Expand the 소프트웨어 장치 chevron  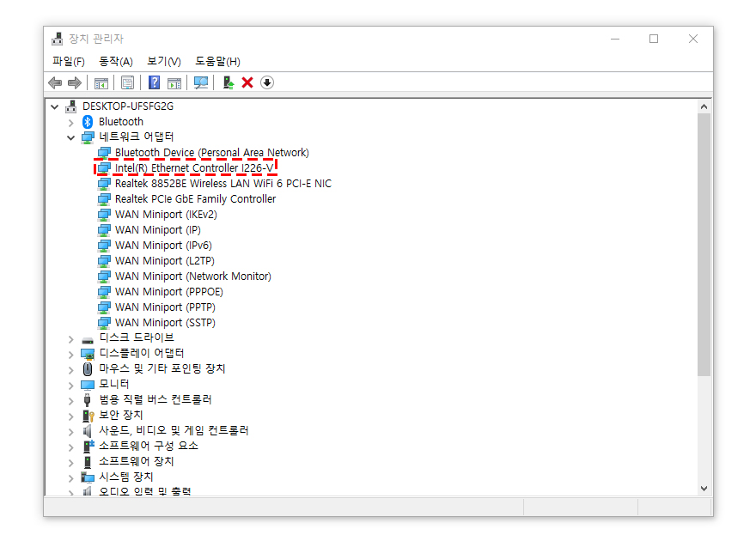(70, 463)
